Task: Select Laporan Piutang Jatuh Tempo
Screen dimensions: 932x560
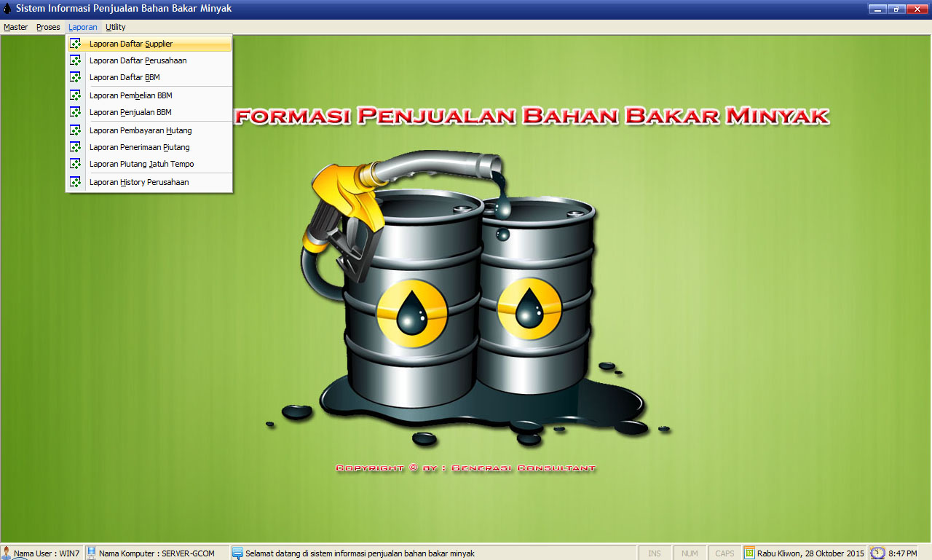Action: [141, 164]
